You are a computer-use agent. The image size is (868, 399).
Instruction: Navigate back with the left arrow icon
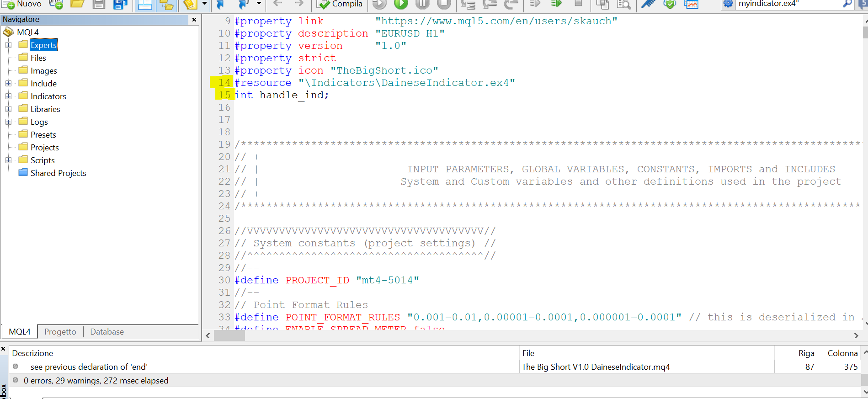[x=277, y=4]
